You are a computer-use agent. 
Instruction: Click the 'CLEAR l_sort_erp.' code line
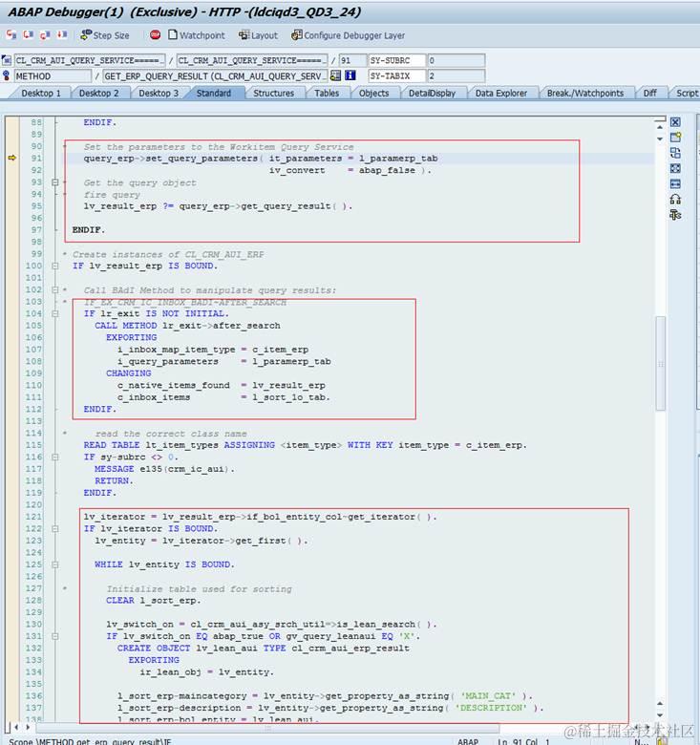pyautogui.click(x=153, y=601)
